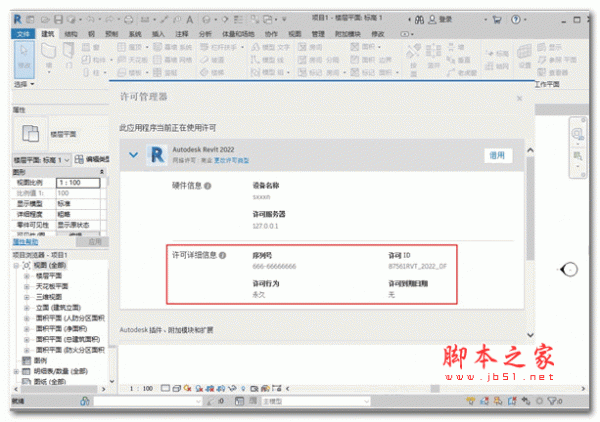Switch to the 管理 (Manage) ribbon tab
The width and height of the screenshot is (600, 422).
click(318, 34)
